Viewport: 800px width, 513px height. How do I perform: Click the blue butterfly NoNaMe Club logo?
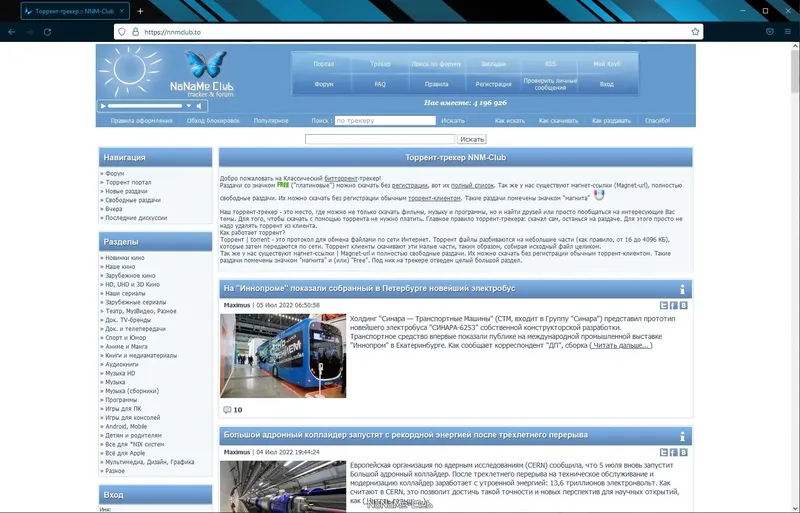pos(206,64)
